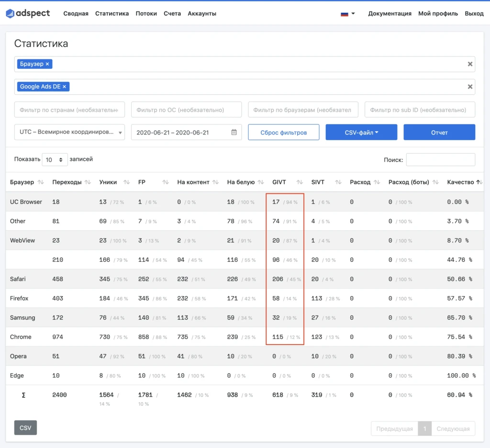This screenshot has height=448, width=490.
Task: Click the adspect logo
Action: [x=28, y=13]
